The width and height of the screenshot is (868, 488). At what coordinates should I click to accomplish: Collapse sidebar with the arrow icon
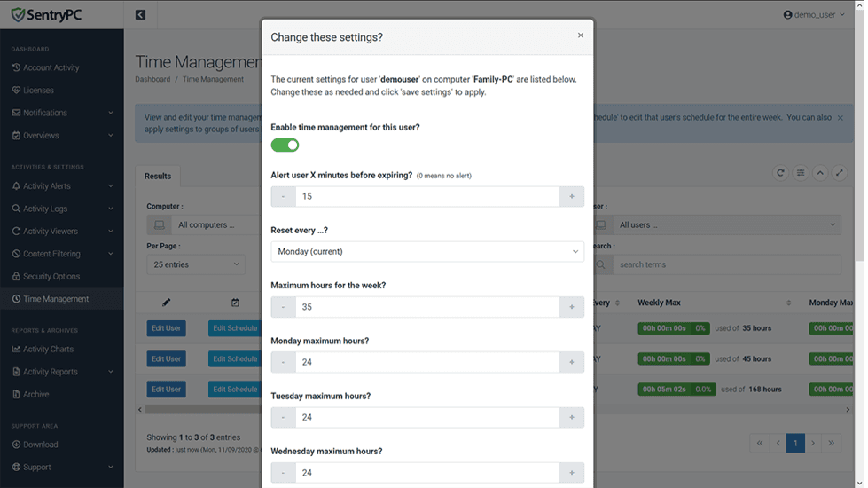(x=140, y=14)
